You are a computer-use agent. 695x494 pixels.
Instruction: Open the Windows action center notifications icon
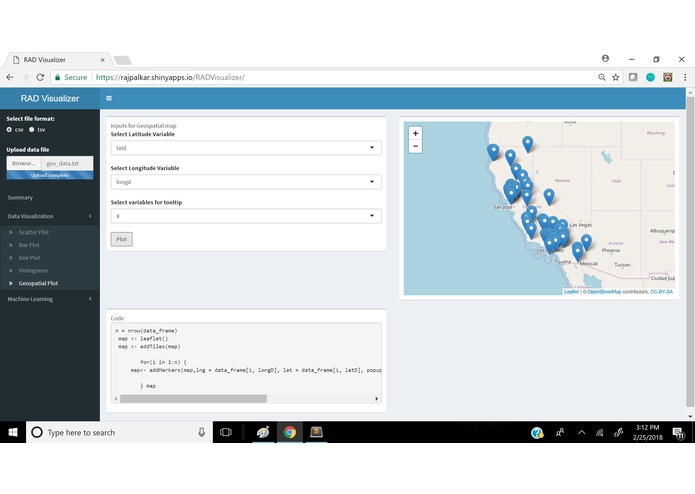click(678, 432)
